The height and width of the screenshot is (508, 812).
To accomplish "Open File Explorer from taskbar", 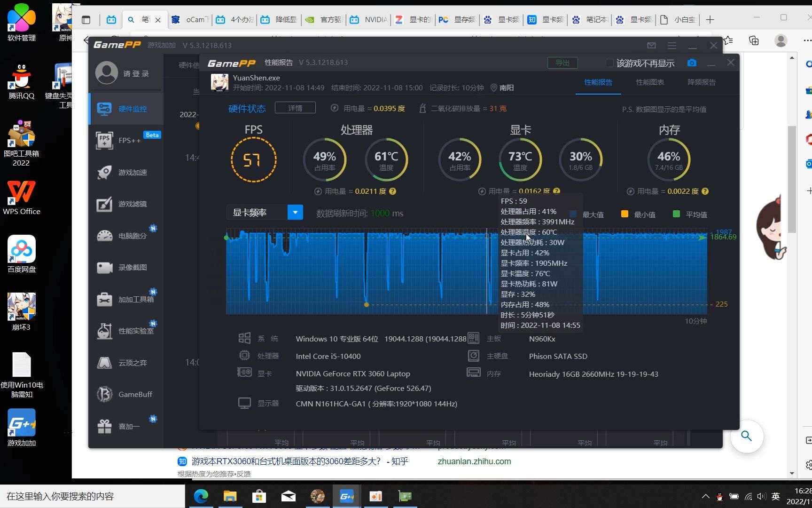I will tap(230, 496).
